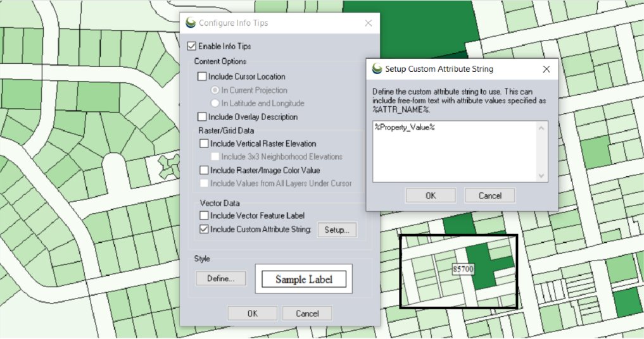644x339 pixels.
Task: Uncheck Include Custom Attribute String
Action: [x=204, y=229]
